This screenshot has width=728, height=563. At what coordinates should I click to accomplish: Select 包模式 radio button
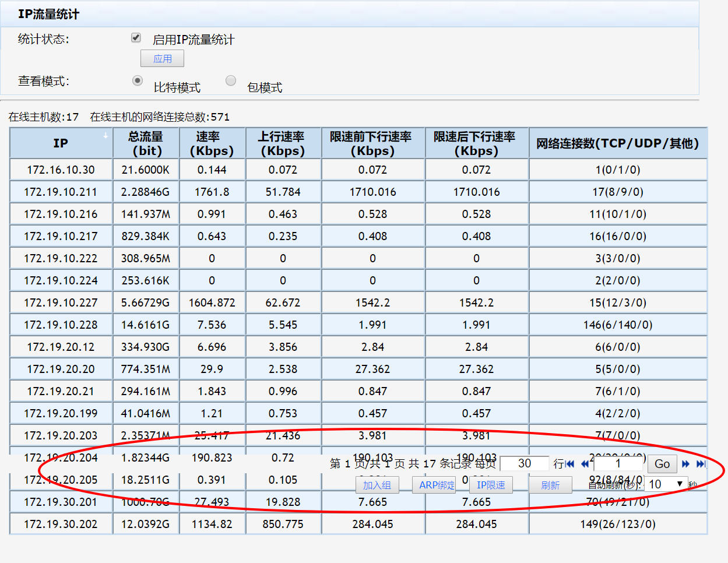[x=231, y=80]
